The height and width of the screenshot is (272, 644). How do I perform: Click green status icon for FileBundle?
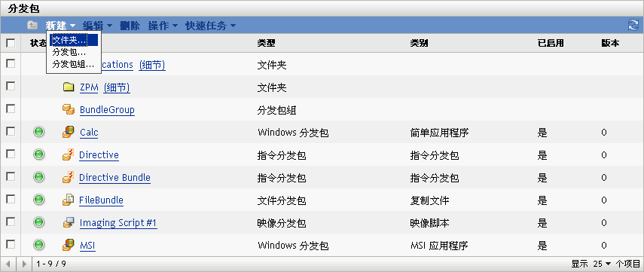coord(38,200)
